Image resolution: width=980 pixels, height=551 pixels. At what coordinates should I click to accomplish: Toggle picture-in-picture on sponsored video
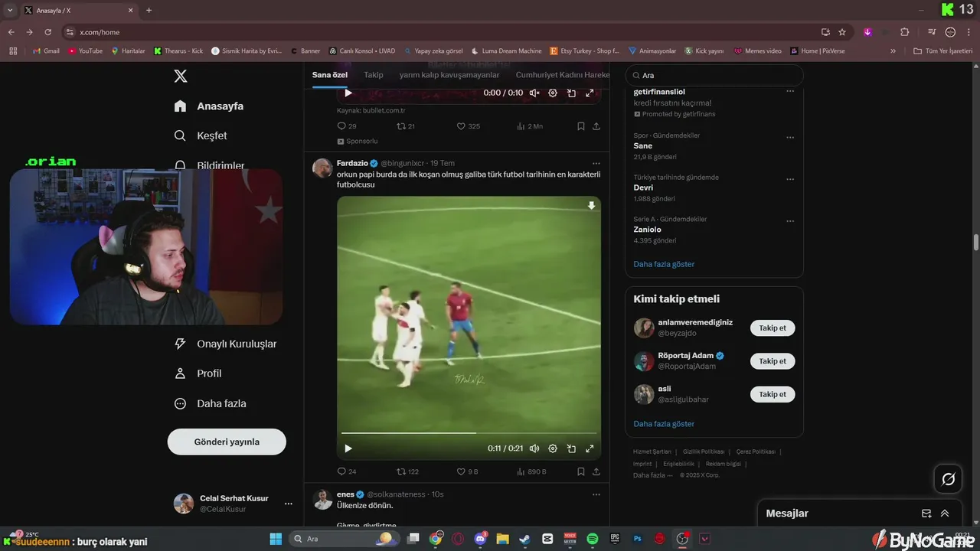(x=571, y=93)
